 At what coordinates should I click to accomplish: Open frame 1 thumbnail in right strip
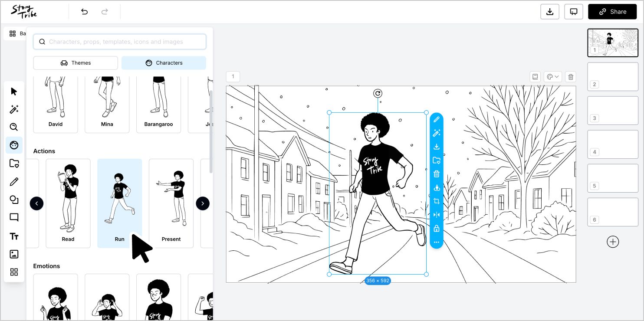tap(613, 43)
